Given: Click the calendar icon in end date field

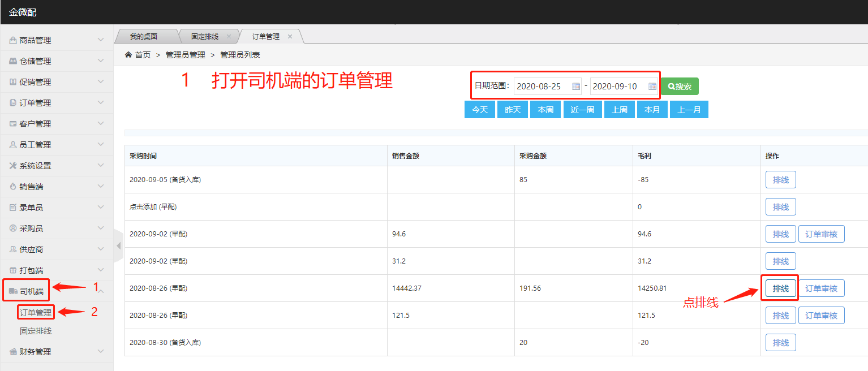Looking at the screenshot, I should 652,87.
